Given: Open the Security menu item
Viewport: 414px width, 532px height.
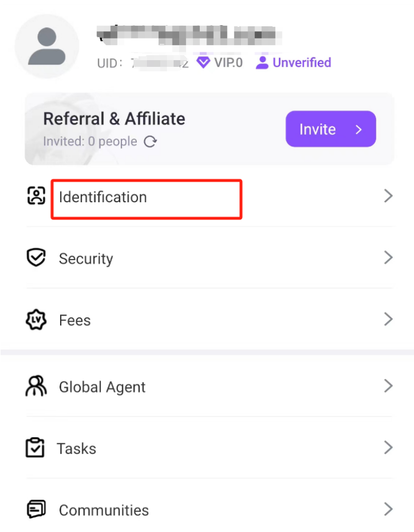Looking at the screenshot, I should tap(86, 259).
